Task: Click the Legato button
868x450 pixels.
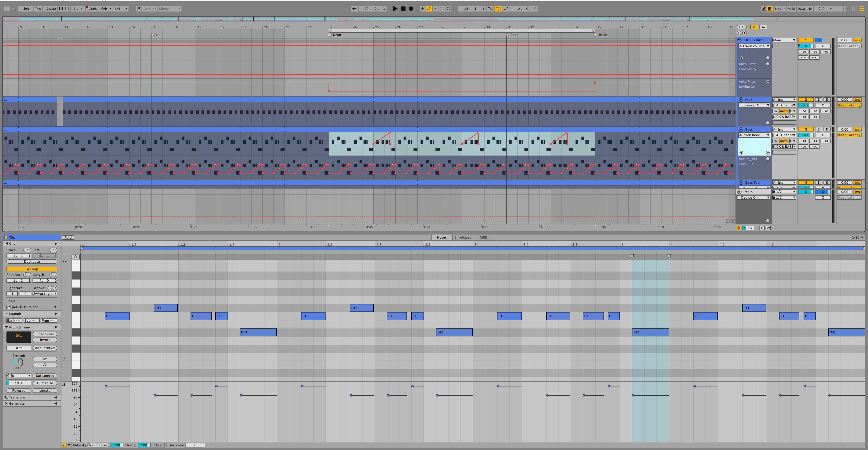Action: [x=45, y=391]
